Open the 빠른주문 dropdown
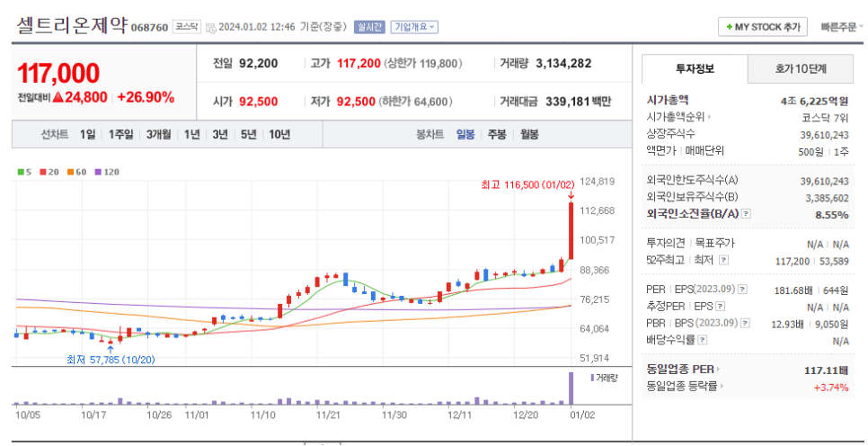The height and width of the screenshot is (446, 868). (x=841, y=27)
